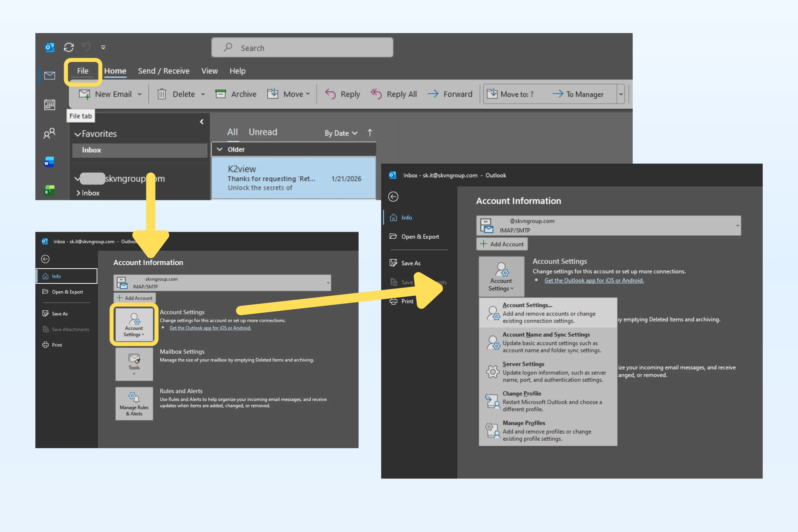Reverse sort order with up arrow
Viewport: 798px width, 532px height.
pos(370,133)
